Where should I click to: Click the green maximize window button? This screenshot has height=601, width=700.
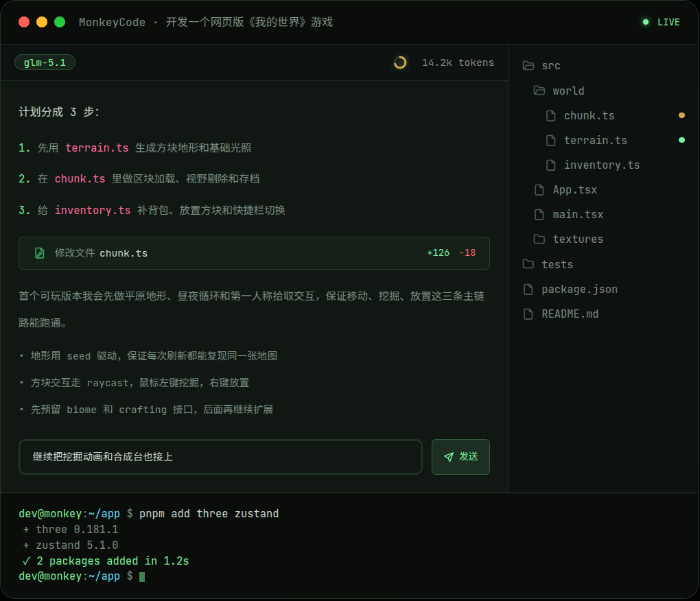pos(60,22)
